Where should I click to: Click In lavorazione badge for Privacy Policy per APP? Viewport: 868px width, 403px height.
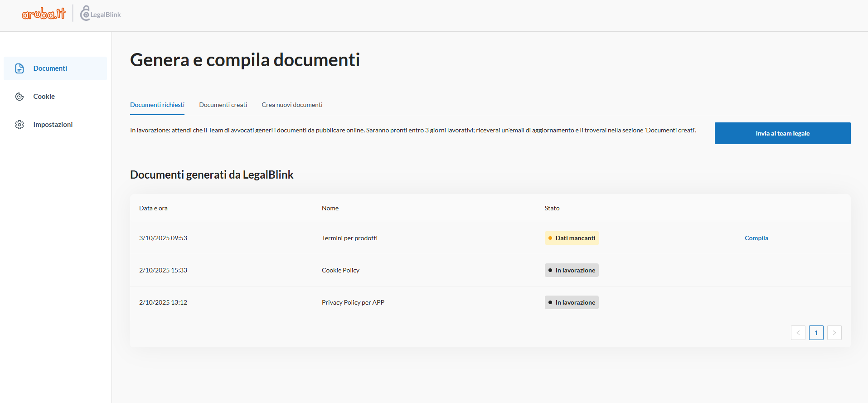pos(572,302)
